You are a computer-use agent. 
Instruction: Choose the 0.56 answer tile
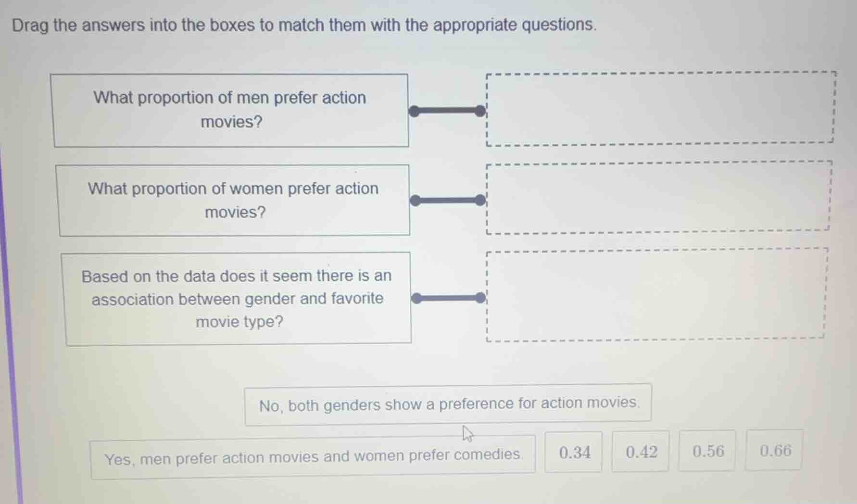pyautogui.click(x=707, y=451)
